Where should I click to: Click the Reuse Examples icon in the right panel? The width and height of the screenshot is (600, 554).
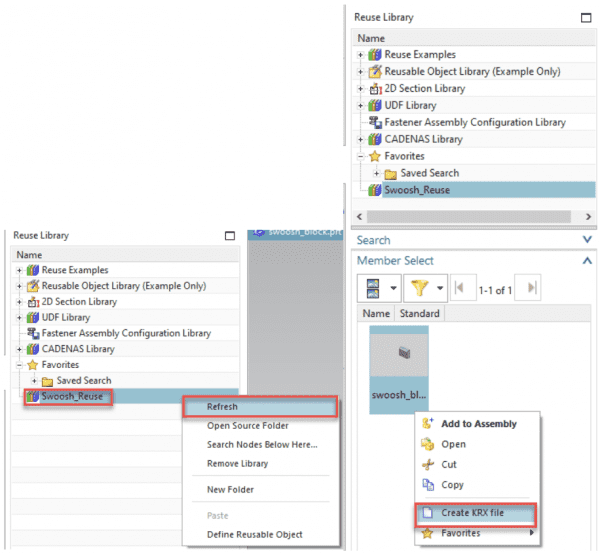point(375,55)
